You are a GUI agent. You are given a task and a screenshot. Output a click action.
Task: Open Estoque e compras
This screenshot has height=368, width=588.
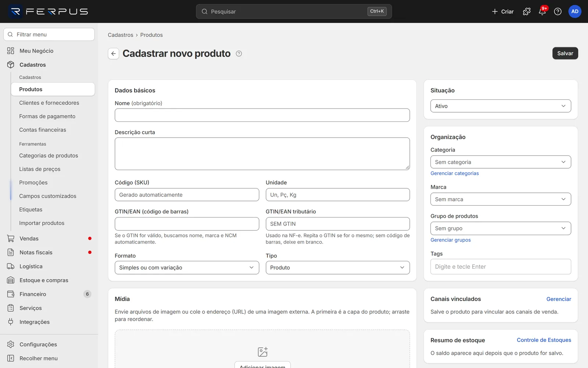pos(49,280)
